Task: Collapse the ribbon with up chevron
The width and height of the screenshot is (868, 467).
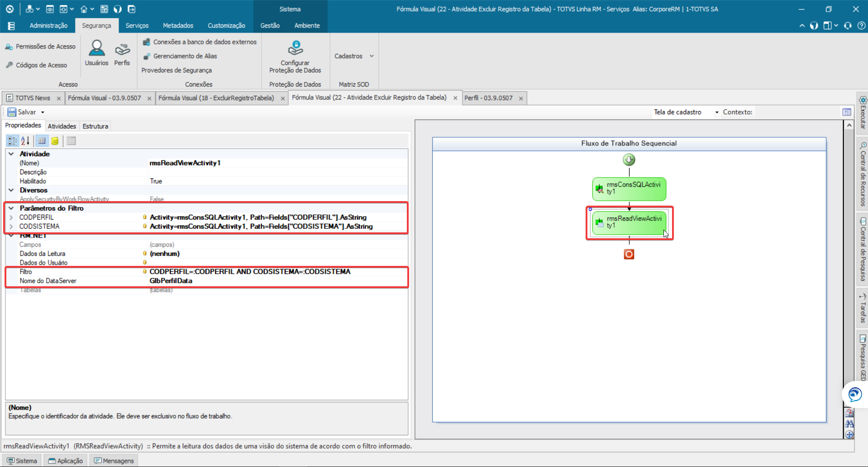Action: (x=802, y=26)
